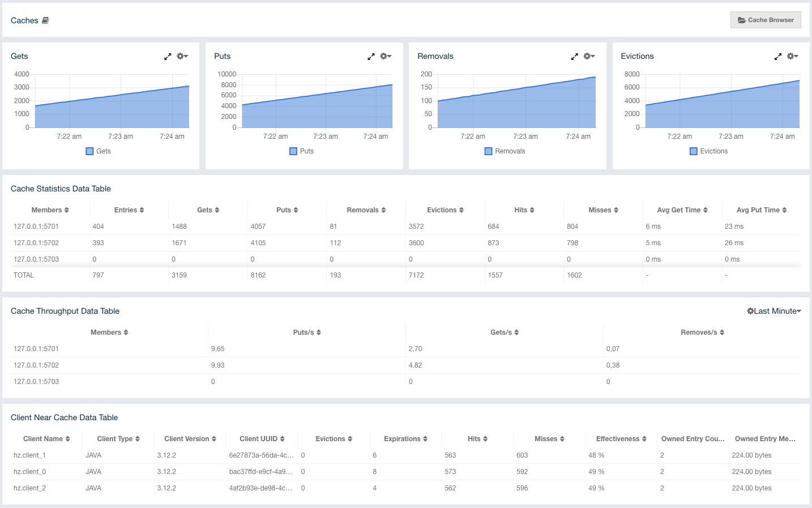Sort near cache table by Client Version
The image size is (812, 508).
(x=190, y=439)
